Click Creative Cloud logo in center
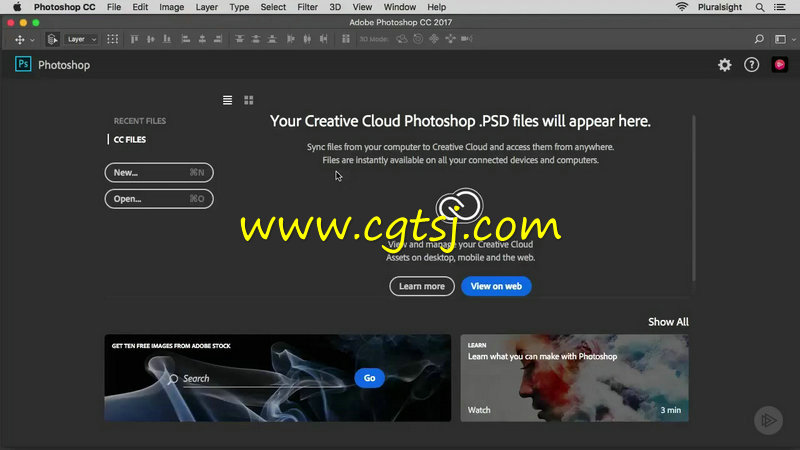 [x=459, y=206]
